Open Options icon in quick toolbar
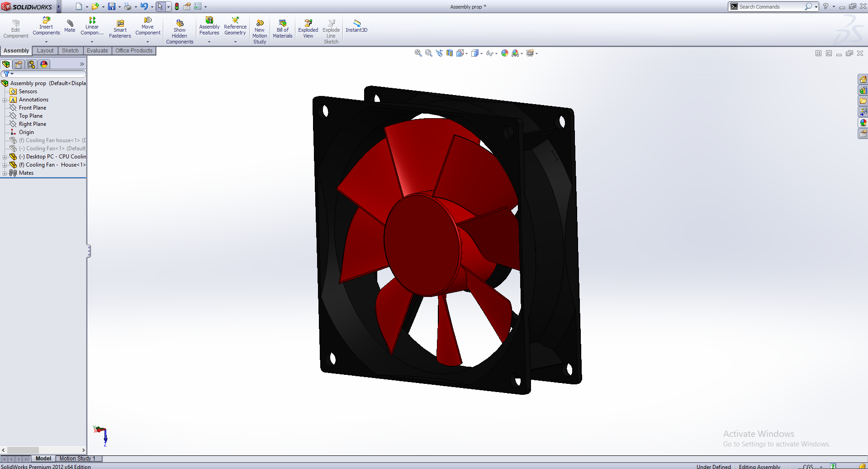Screen dimensions: 868x469 [198, 6]
